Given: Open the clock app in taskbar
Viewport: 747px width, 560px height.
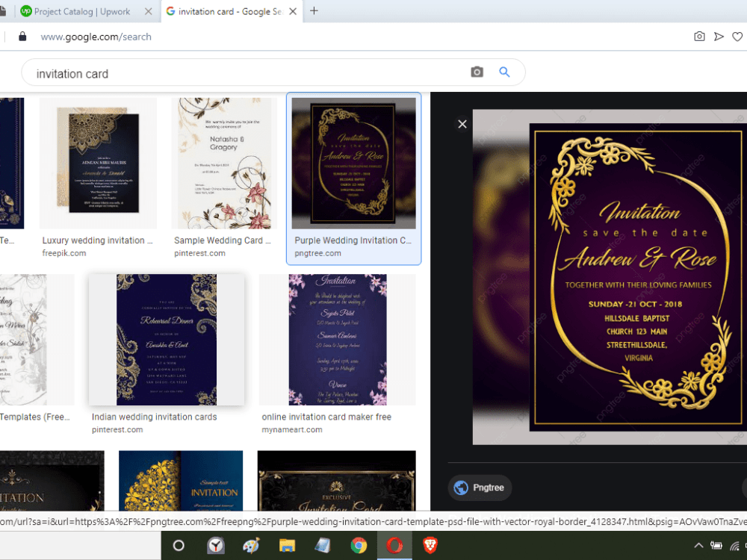Looking at the screenshot, I should 215,546.
